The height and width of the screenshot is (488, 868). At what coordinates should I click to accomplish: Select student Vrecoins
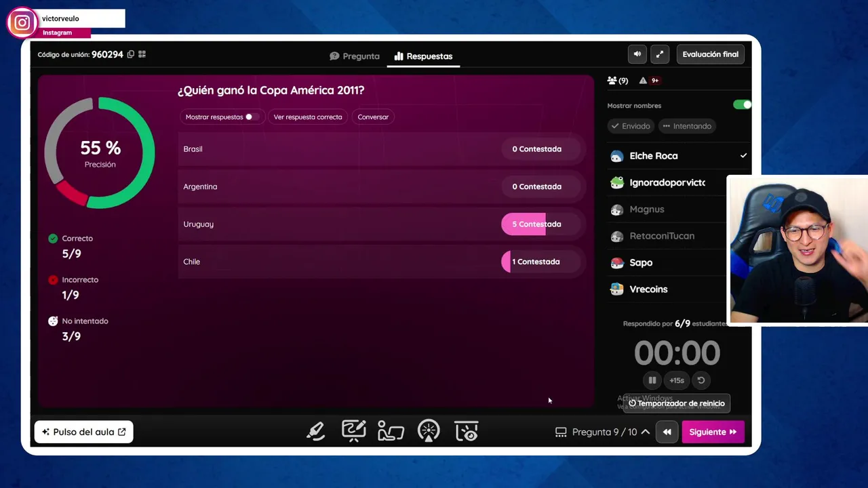click(667, 289)
